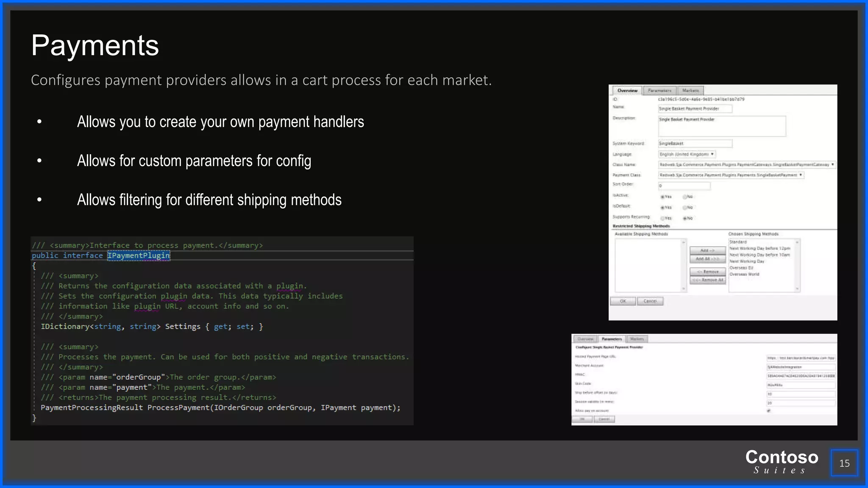
Task: Click the <- Remove button
Action: point(707,272)
